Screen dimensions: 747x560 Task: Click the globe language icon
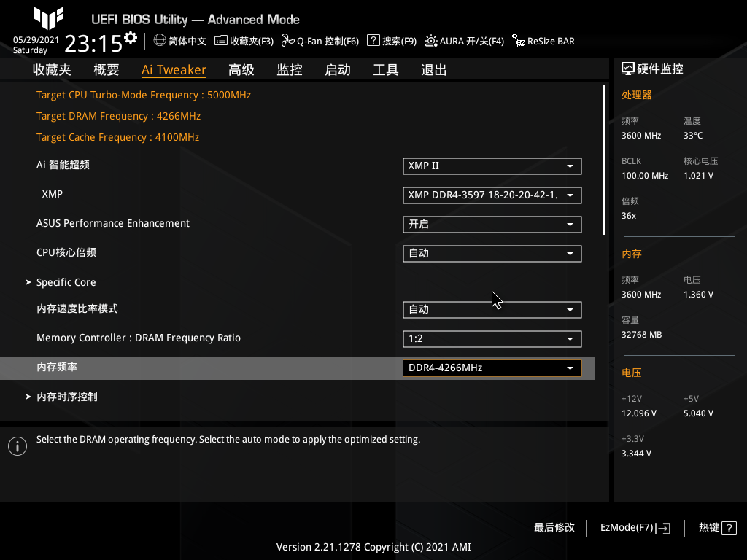click(160, 41)
